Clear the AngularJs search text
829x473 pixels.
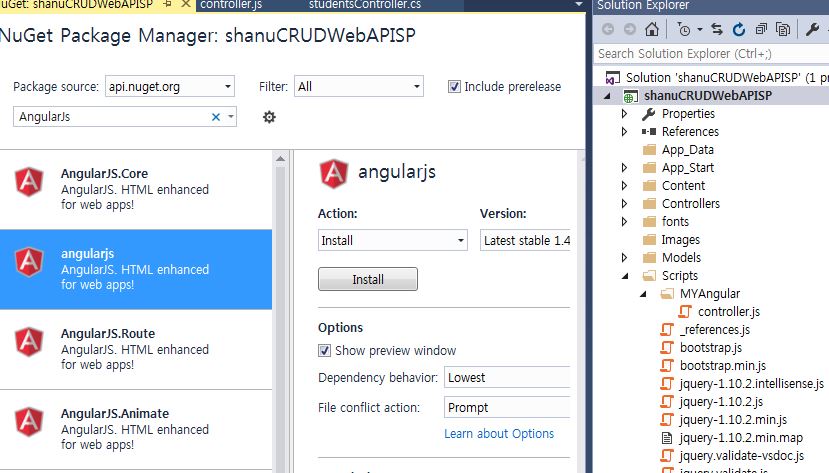coord(216,117)
